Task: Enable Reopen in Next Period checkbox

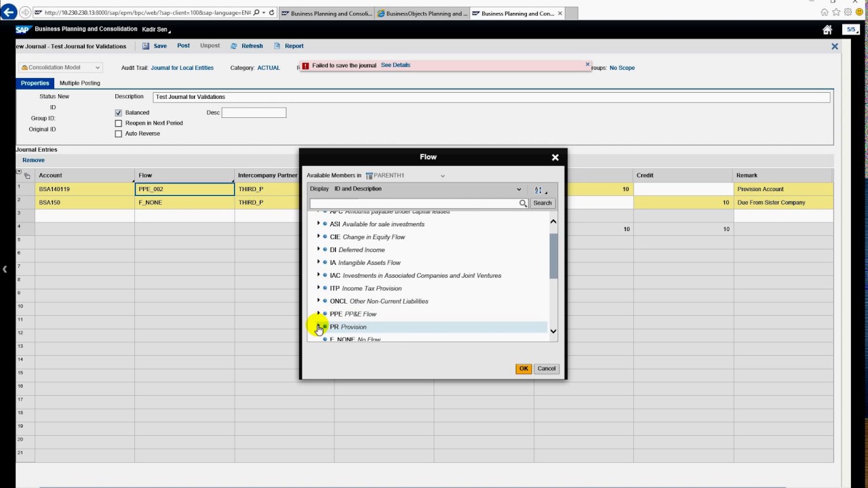Action: (119, 123)
